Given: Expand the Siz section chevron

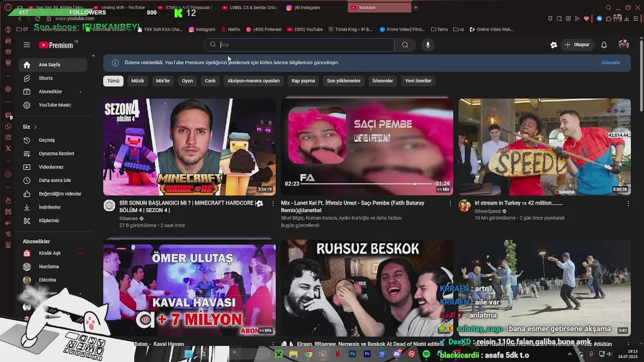Looking at the screenshot, I should pos(35,127).
